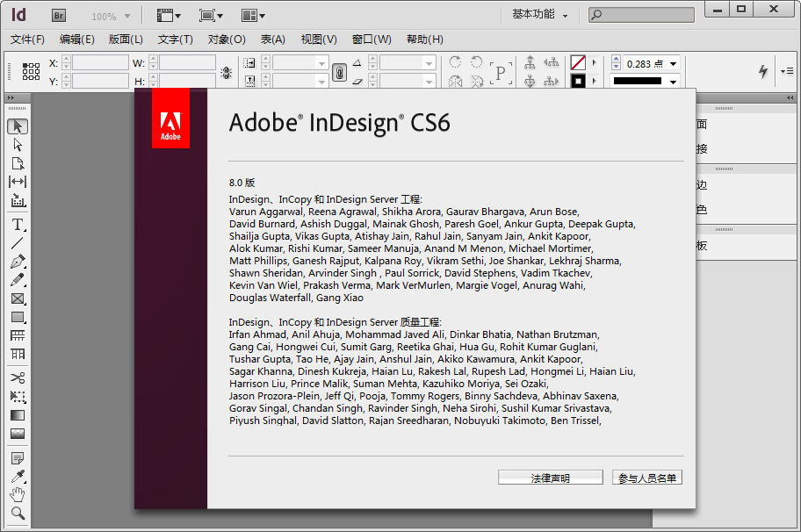This screenshot has width=801, height=532.
Task: Select the Hand tool
Action: [18, 495]
